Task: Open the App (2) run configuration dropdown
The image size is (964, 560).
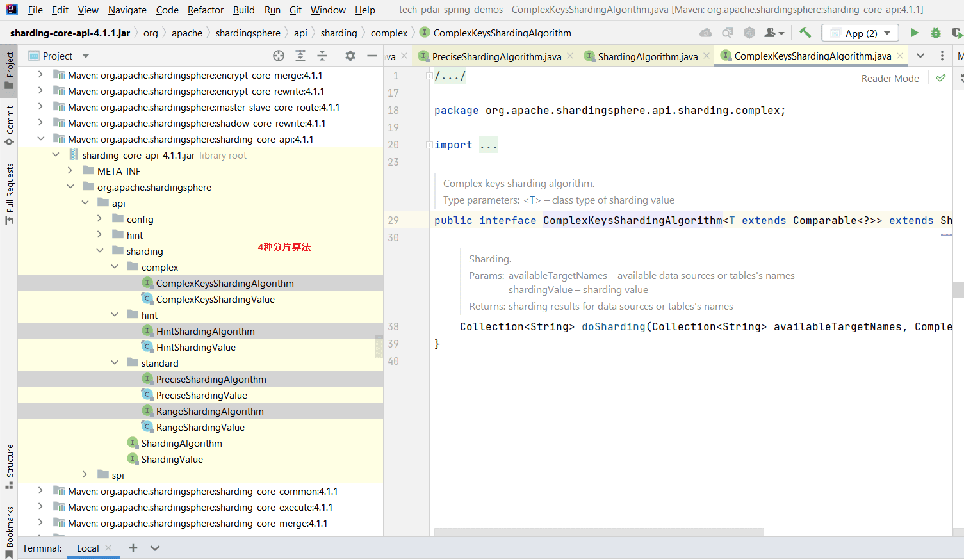Action: (860, 33)
